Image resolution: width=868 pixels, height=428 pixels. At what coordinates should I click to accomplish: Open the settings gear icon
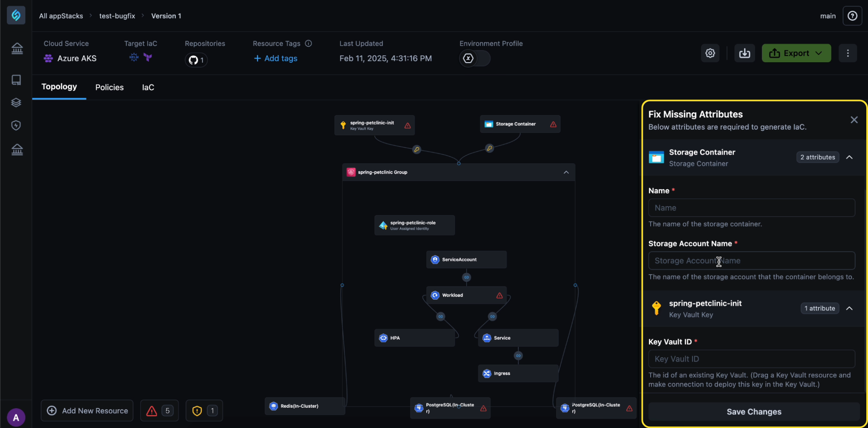click(x=710, y=53)
